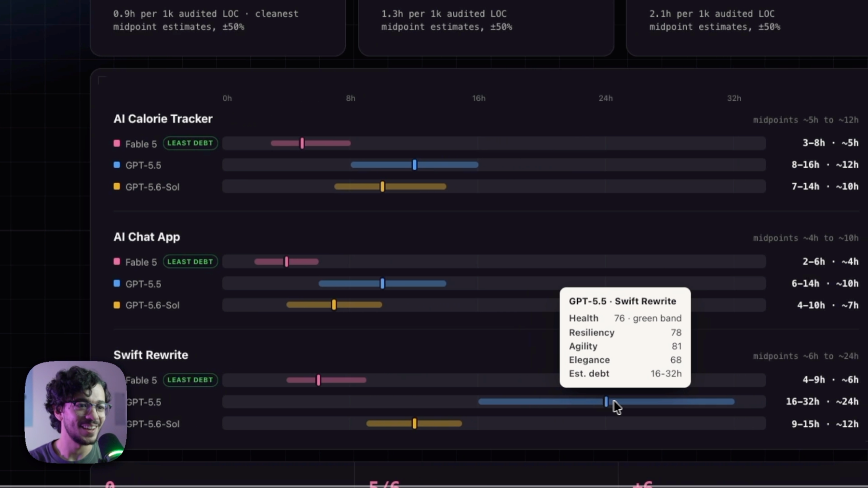Click the "4–10h · ~7h" estimate value
The height and width of the screenshot is (488, 868).
coord(828,305)
